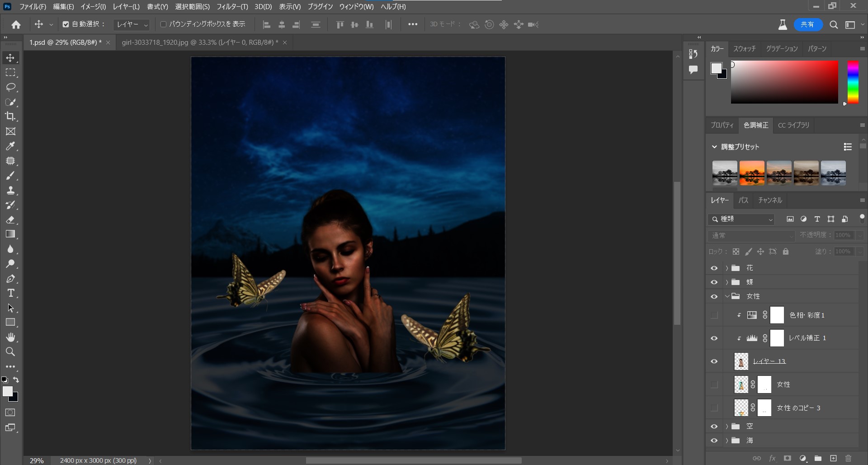Hide the 海 group

point(714,441)
